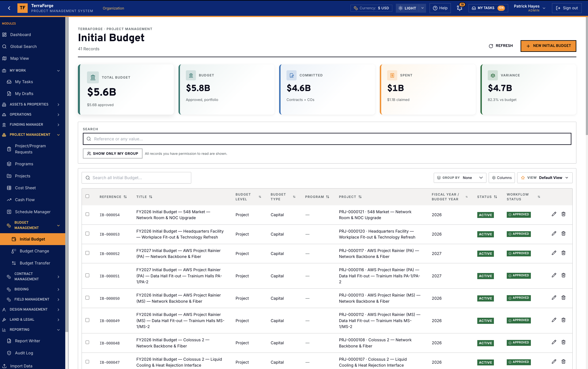588x369 pixels.
Task: Click the New Initial Budget button
Action: coord(548,46)
